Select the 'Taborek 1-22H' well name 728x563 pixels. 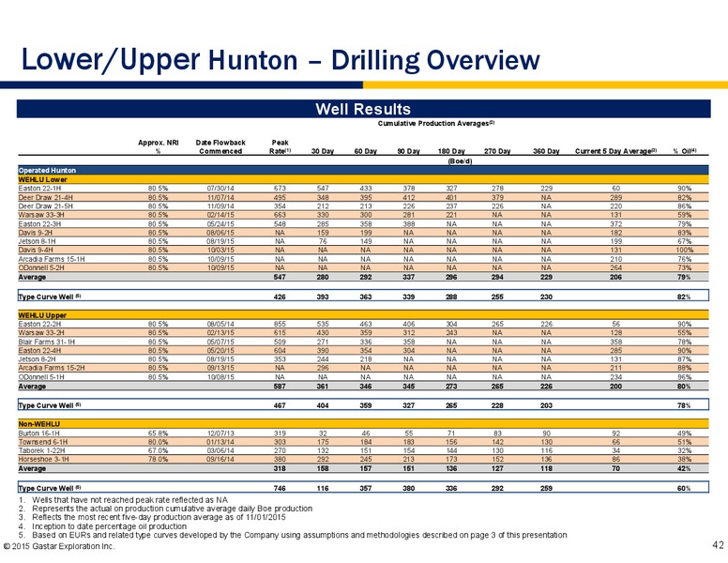click(x=42, y=450)
